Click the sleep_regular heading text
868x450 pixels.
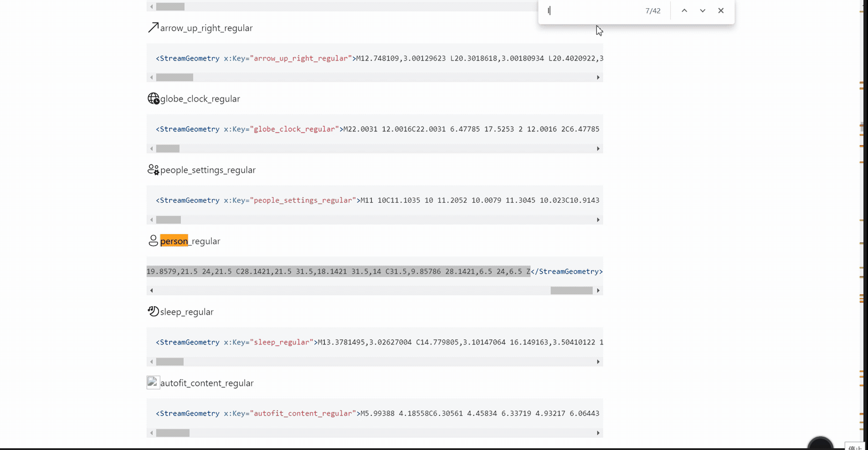tap(187, 312)
